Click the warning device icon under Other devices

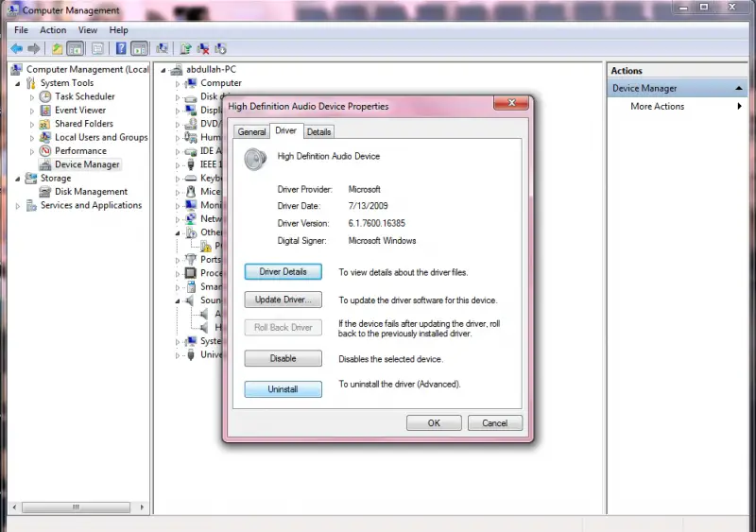coord(206,247)
